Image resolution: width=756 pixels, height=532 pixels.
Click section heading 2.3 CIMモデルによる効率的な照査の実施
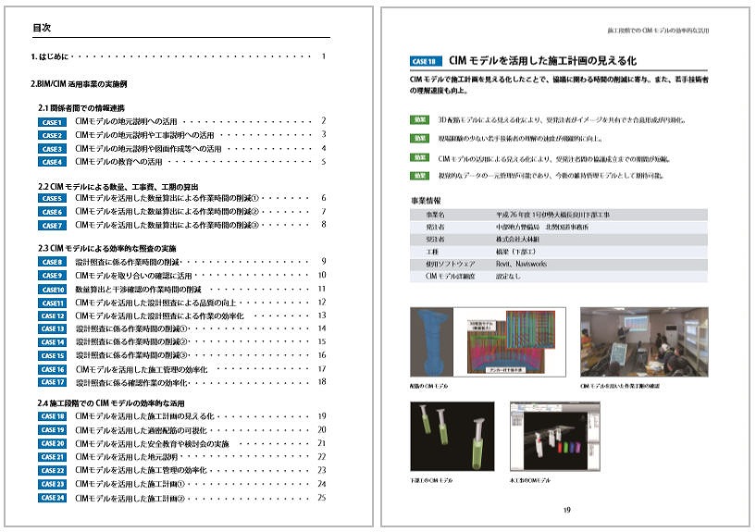coord(107,248)
